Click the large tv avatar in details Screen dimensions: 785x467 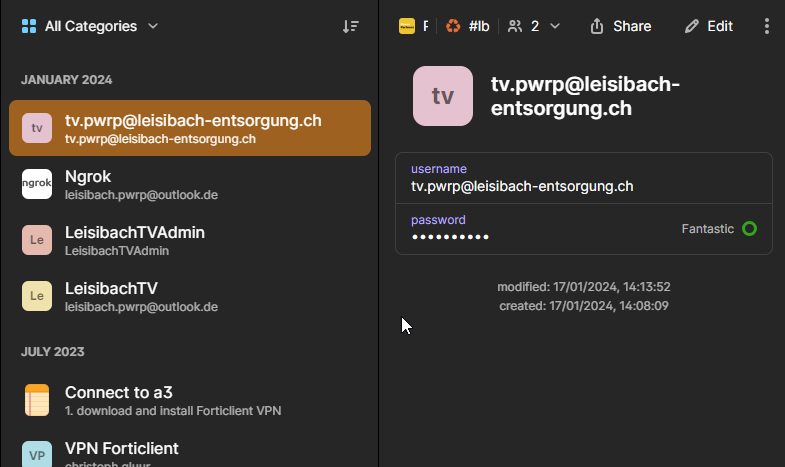[443, 96]
